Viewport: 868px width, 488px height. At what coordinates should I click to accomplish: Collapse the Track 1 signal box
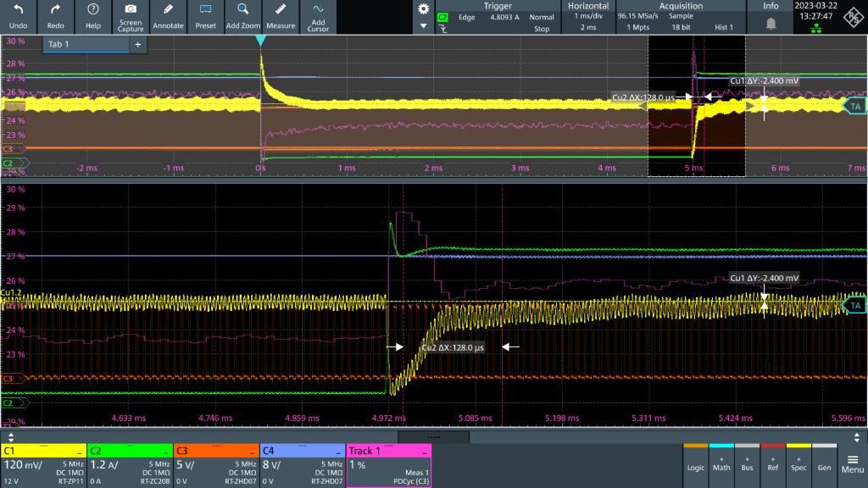[x=424, y=452]
